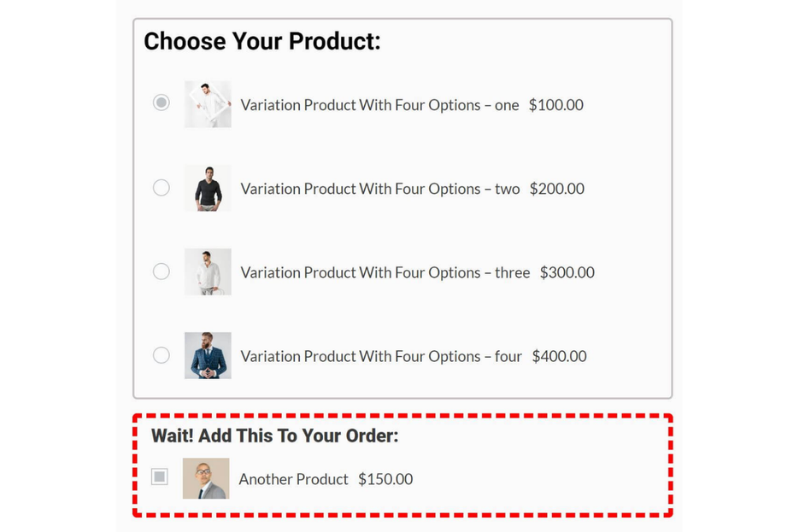The image size is (799, 532).
Task: Open the black sweater image for variation two
Action: [207, 187]
